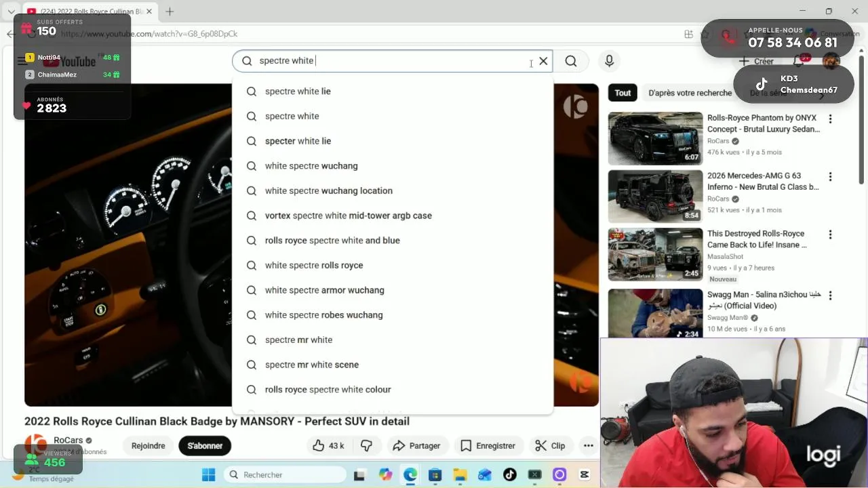
Task: Clear the YouTube search box with the X
Action: point(543,61)
